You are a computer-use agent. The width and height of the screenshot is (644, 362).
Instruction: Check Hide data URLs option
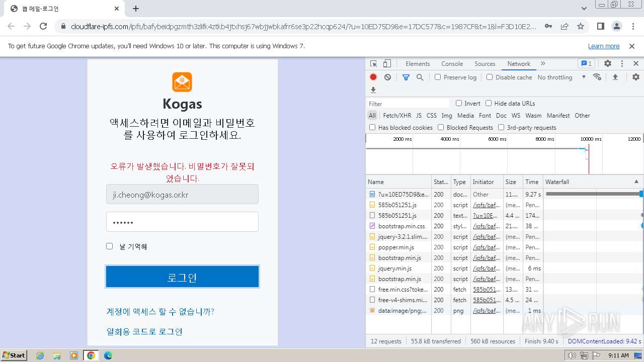[489, 103]
